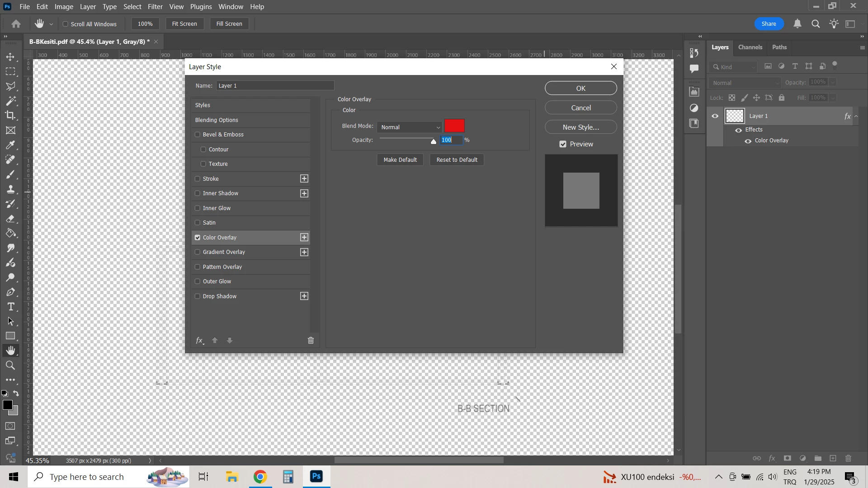Click the layer Name input field
This screenshot has height=488, width=868.
[275, 86]
